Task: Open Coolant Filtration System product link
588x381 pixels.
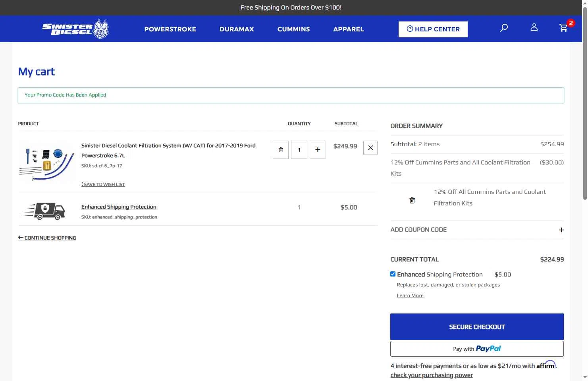Action: point(168,151)
